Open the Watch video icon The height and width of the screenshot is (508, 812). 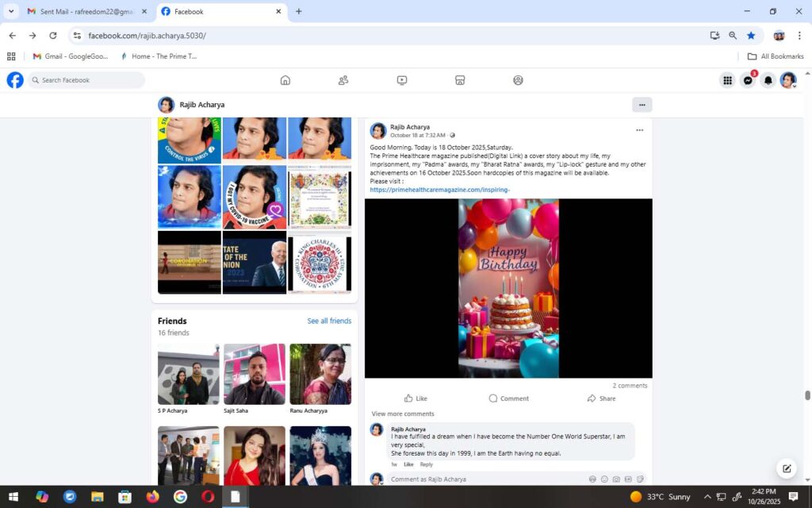click(402, 80)
